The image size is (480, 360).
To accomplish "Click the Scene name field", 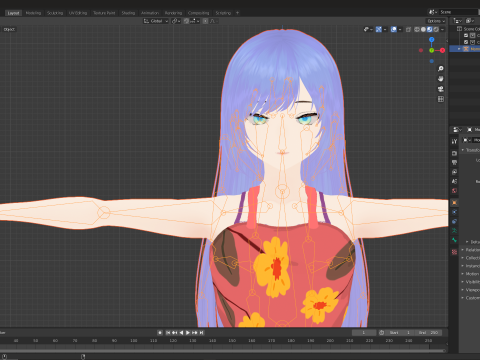I will 459,12.
